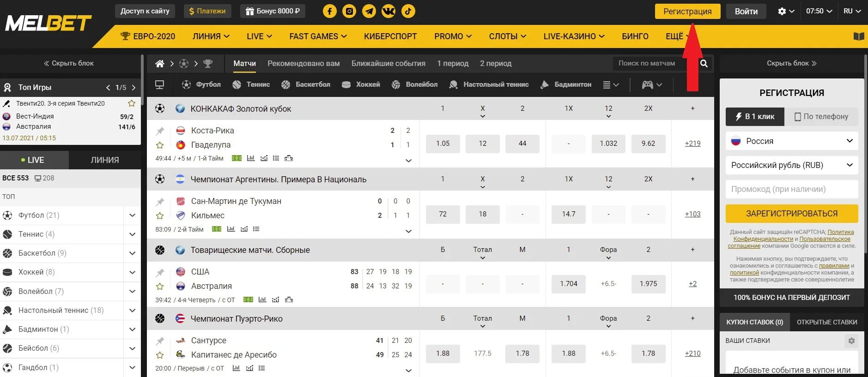Click the home icon in breadcrumb
This screenshot has height=377, width=868.
(160, 64)
